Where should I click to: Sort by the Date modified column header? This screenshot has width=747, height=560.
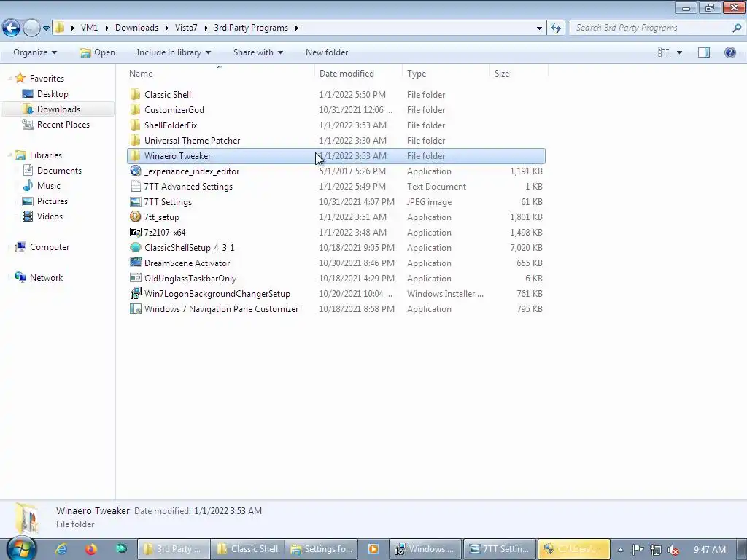pos(358,74)
